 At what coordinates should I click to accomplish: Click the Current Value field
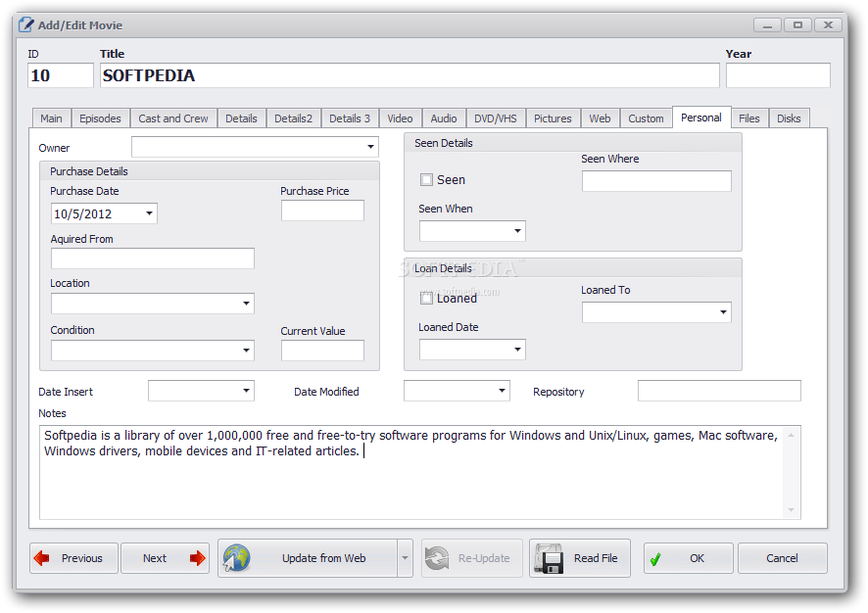(x=322, y=351)
